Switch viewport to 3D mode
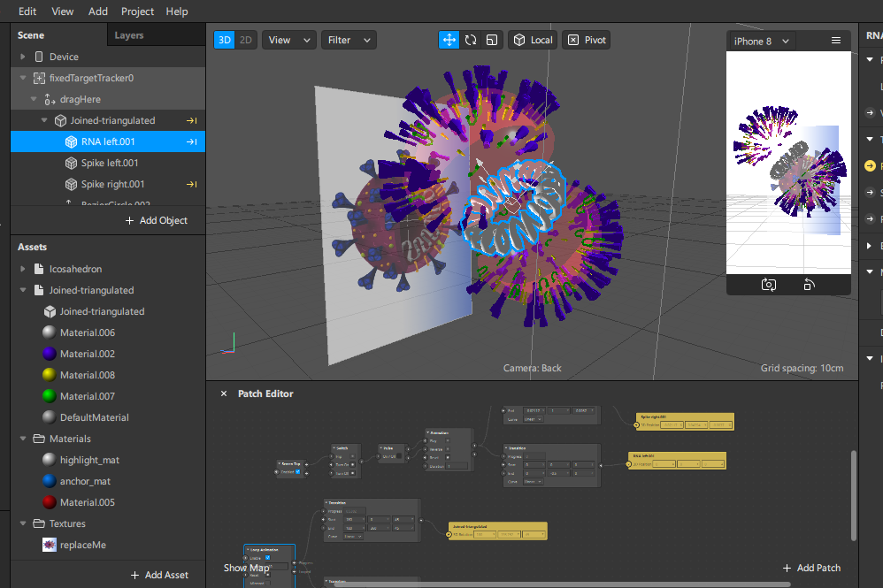883x588 pixels. click(224, 40)
